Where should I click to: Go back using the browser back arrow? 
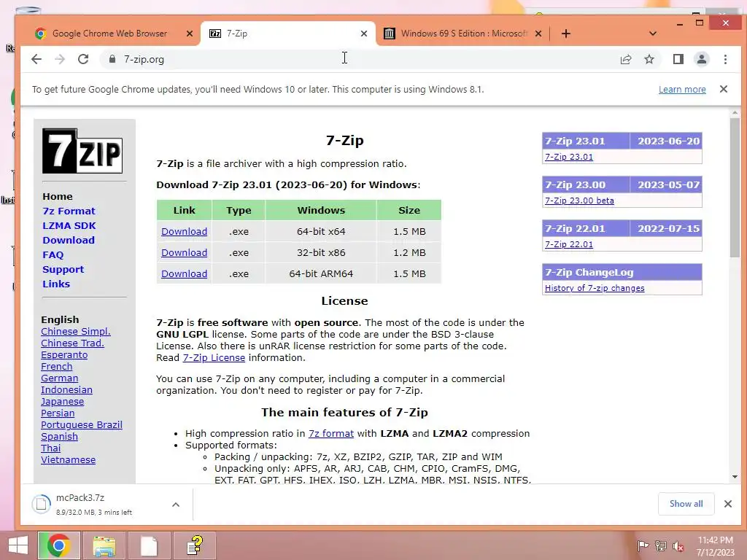[36, 59]
